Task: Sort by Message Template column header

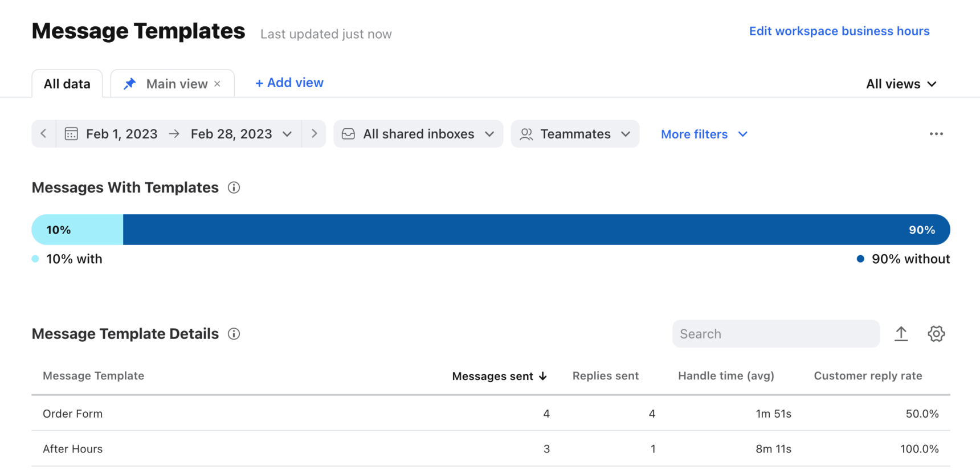Action: tap(93, 376)
